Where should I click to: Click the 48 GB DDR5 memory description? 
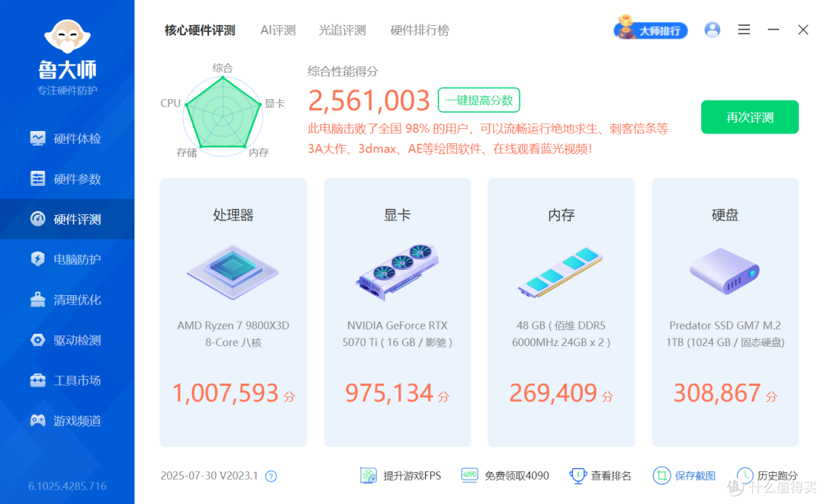pos(561,334)
